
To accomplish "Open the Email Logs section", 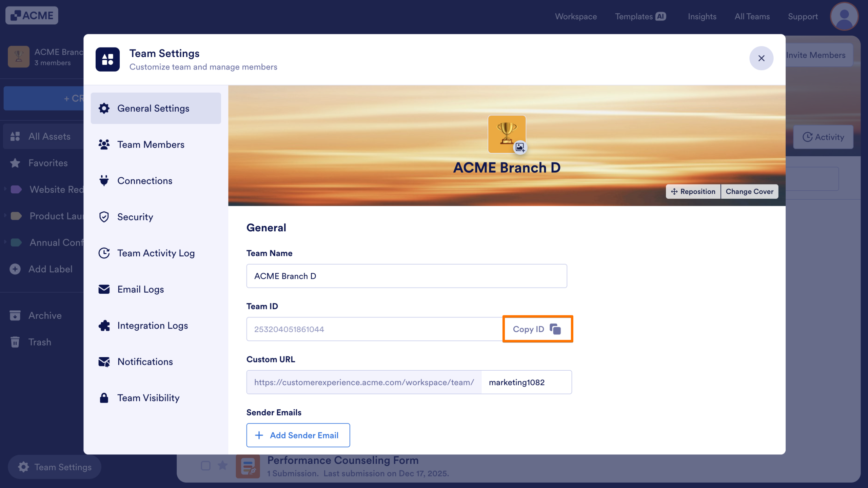I will click(156, 289).
